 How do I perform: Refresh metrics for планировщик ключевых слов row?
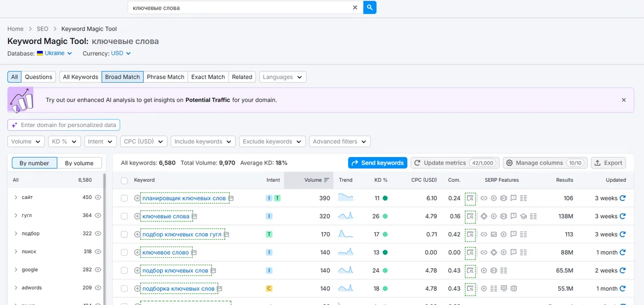[x=623, y=198]
